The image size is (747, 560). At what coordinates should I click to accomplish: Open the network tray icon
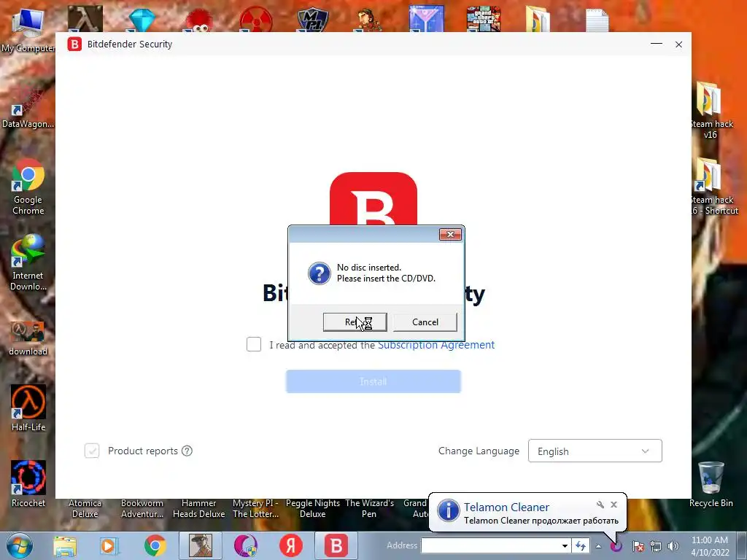click(x=656, y=546)
